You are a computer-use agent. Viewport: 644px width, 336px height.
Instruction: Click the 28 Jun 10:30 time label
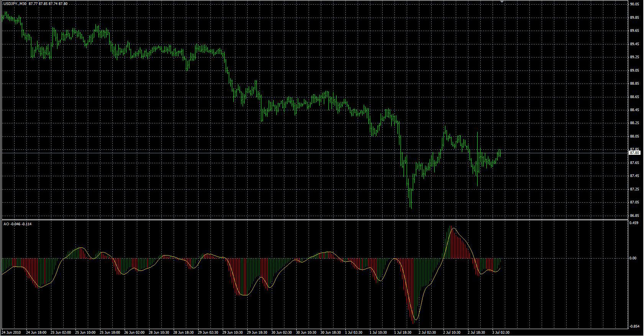[159, 333]
